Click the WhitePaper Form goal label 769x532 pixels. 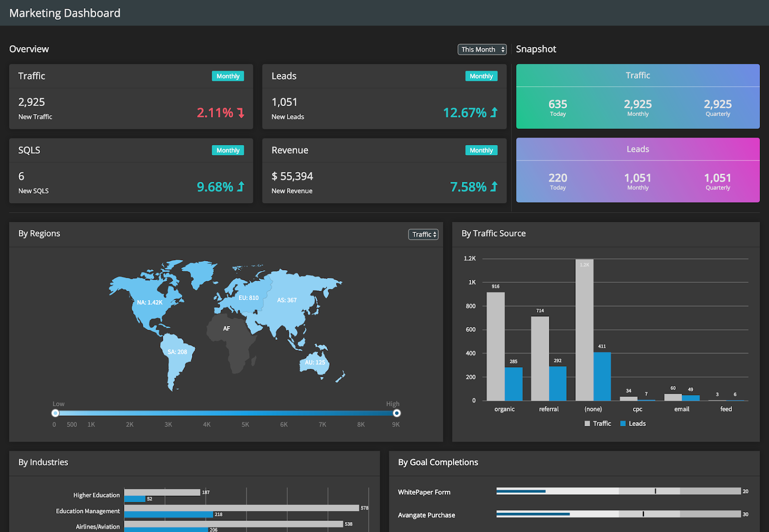click(423, 492)
